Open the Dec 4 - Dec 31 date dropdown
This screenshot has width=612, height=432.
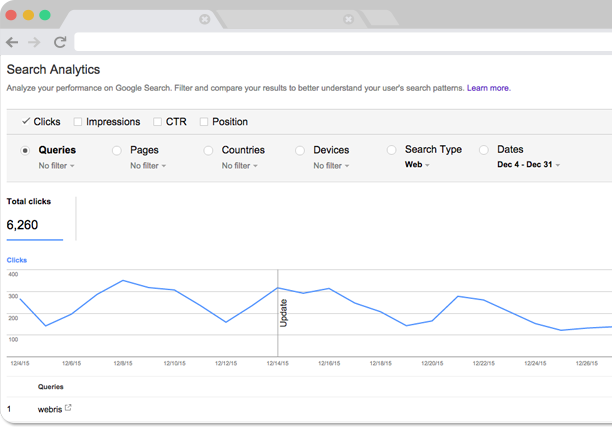click(x=528, y=165)
